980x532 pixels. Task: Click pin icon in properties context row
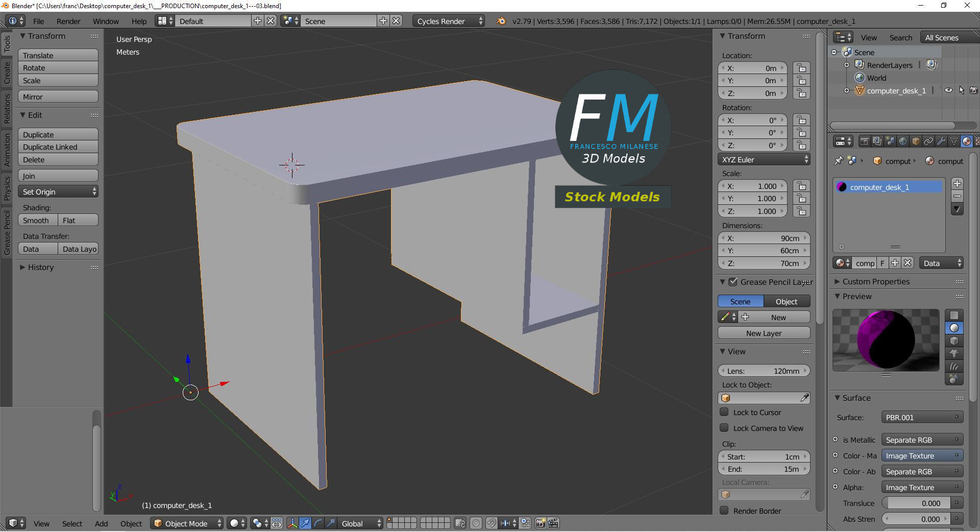coord(839,161)
